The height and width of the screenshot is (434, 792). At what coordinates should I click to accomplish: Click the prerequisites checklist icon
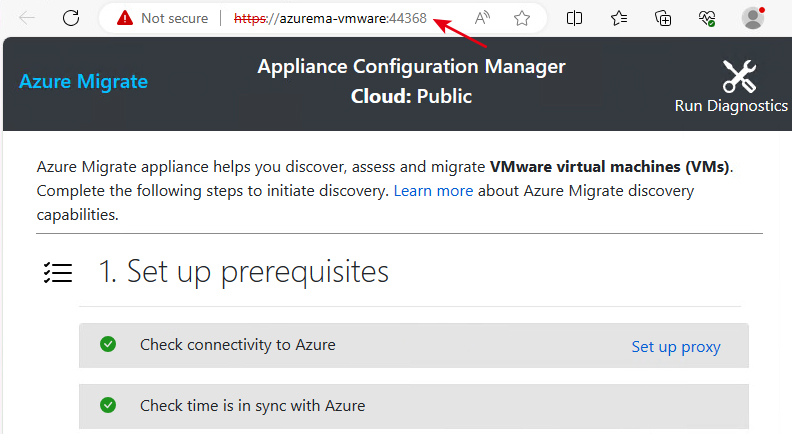[x=58, y=272]
